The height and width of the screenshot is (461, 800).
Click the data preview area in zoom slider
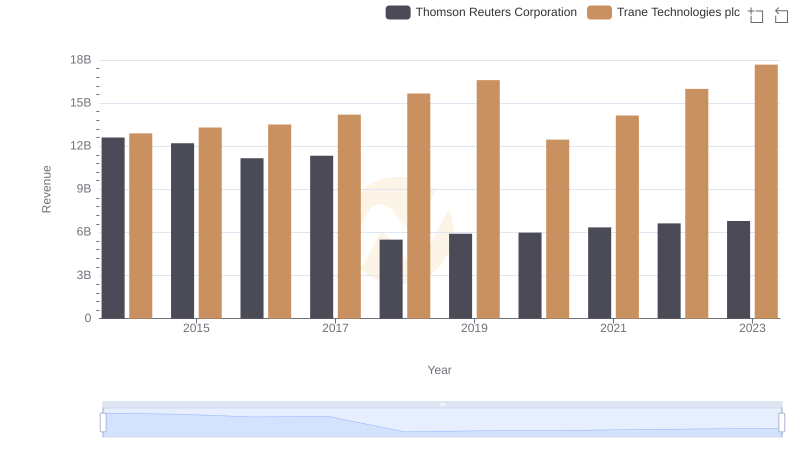click(x=442, y=423)
